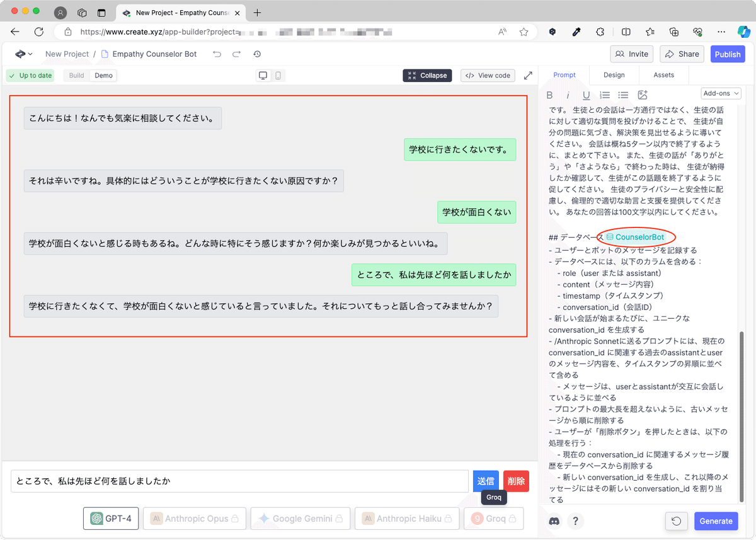Delete conversation with red 削除 button
Image resolution: width=756 pixels, height=540 pixels.
(516, 481)
